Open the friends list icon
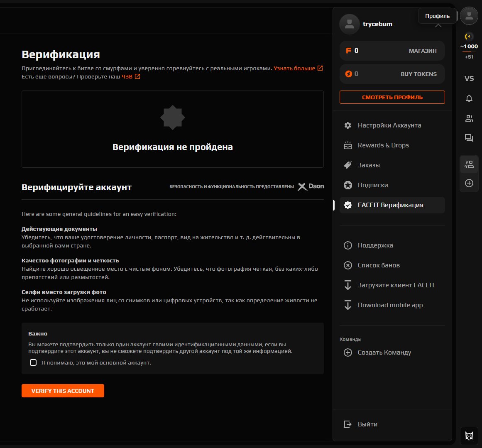 pyautogui.click(x=469, y=118)
